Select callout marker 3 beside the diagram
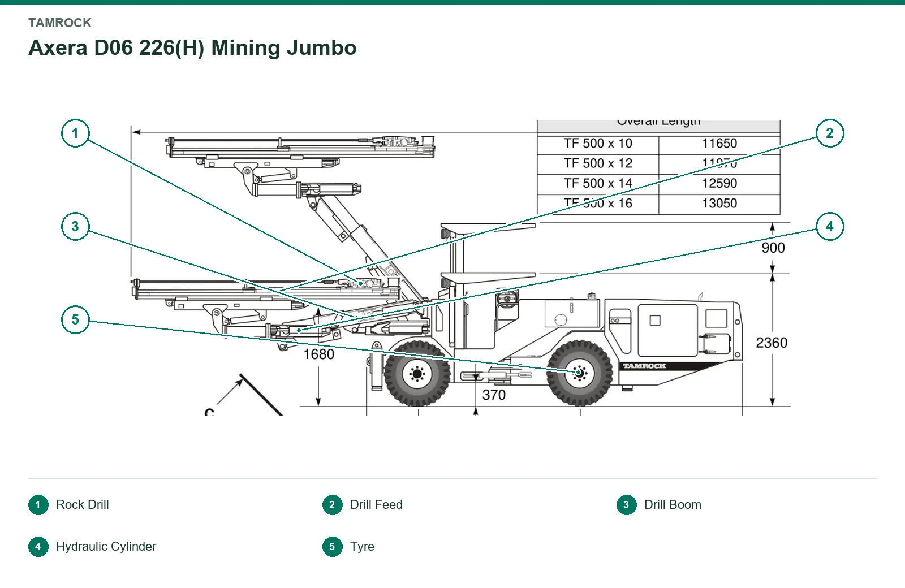 pos(75,227)
